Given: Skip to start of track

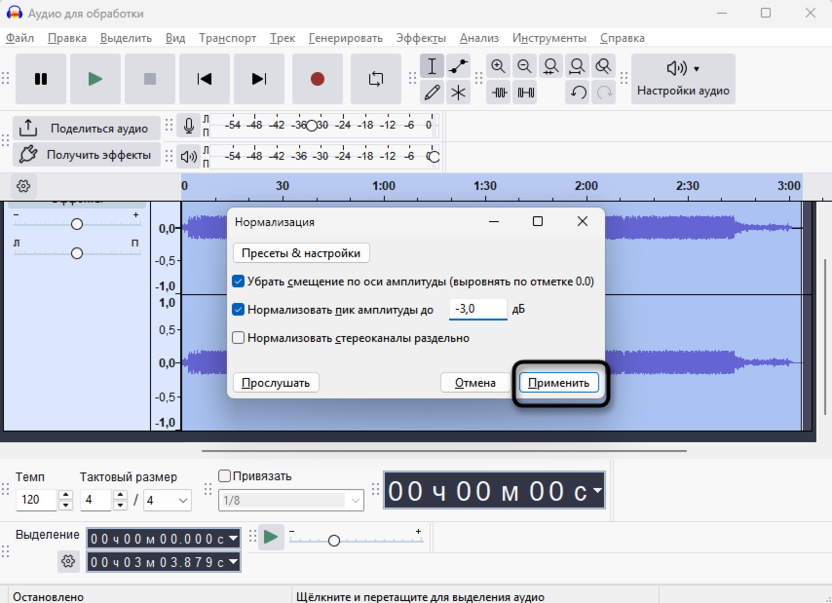Looking at the screenshot, I should [x=204, y=79].
